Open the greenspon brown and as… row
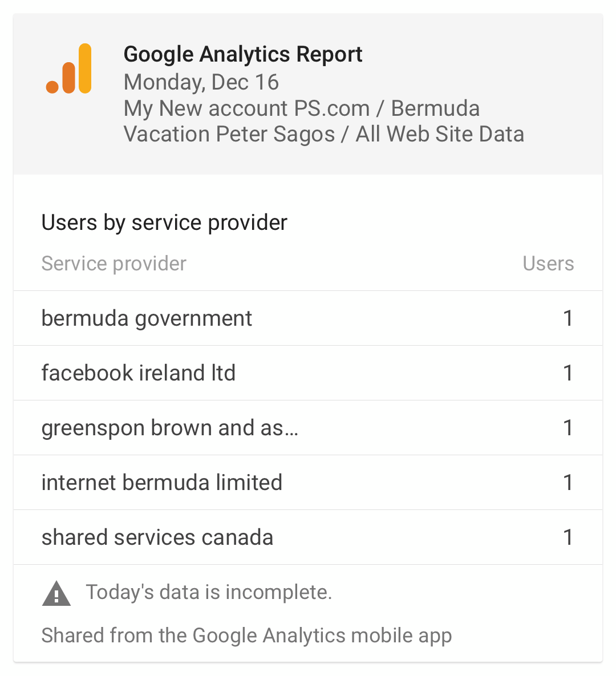Viewport: 616px width, 676px height. pos(308,428)
